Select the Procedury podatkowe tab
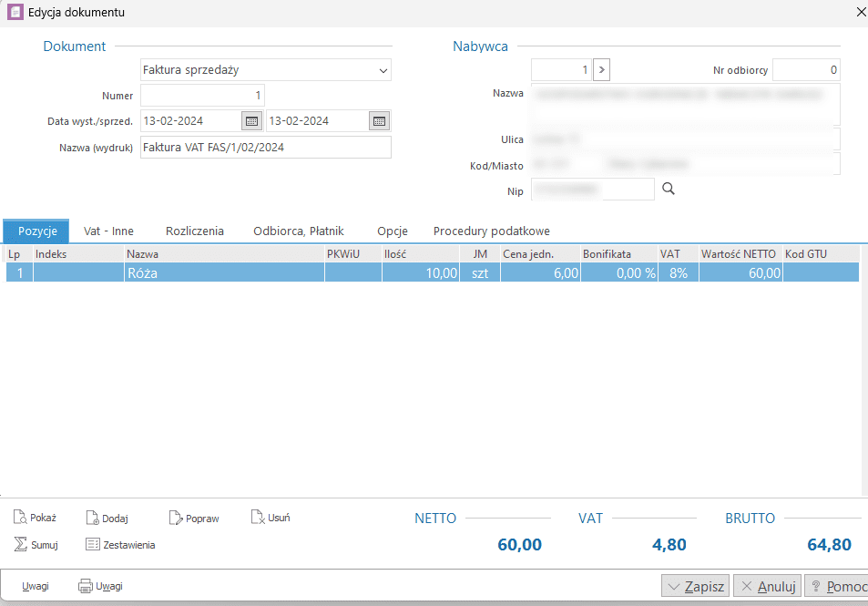The image size is (868, 606). pyautogui.click(x=491, y=231)
